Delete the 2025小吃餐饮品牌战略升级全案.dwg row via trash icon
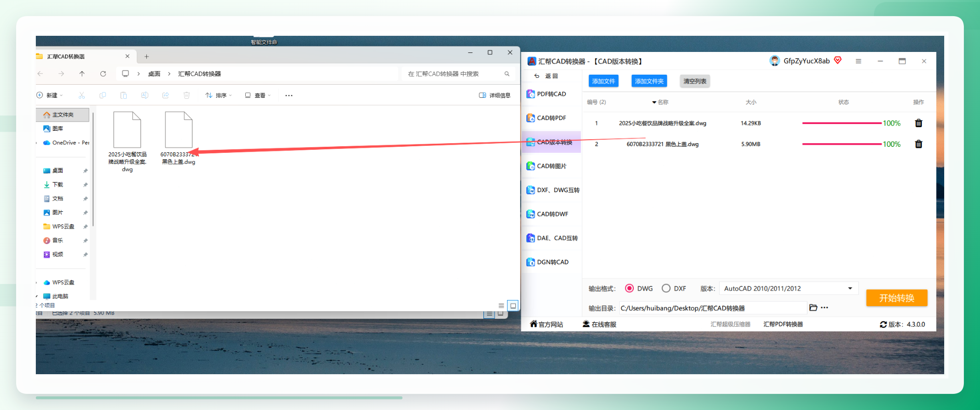The height and width of the screenshot is (410, 980). pyautogui.click(x=918, y=123)
